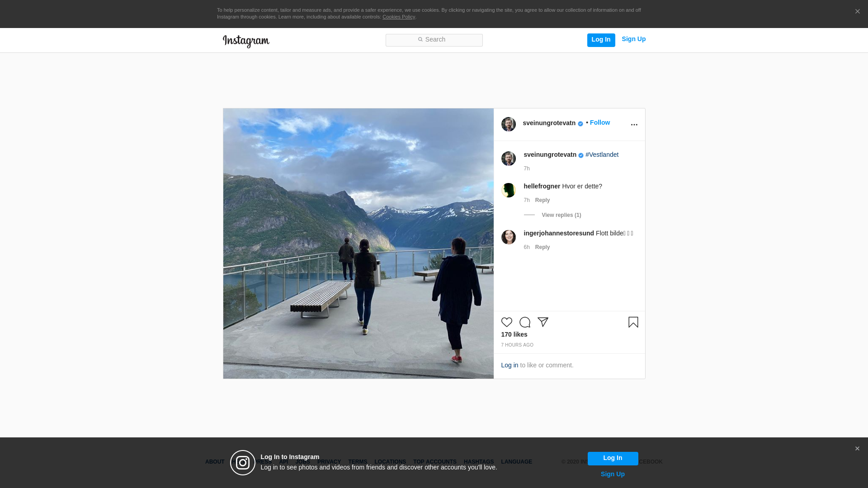
Task: Reply to ingerjohannestoresund's comment
Action: click(x=542, y=247)
